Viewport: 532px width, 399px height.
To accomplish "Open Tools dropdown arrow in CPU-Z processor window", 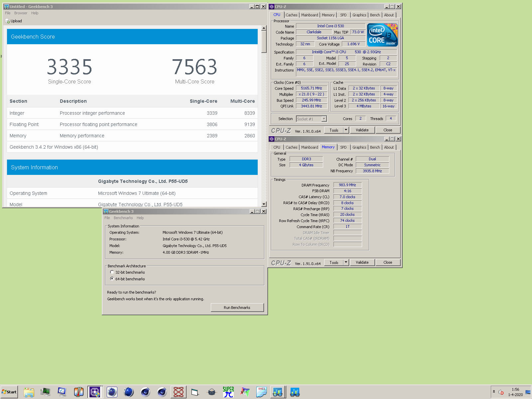I will click(346, 130).
